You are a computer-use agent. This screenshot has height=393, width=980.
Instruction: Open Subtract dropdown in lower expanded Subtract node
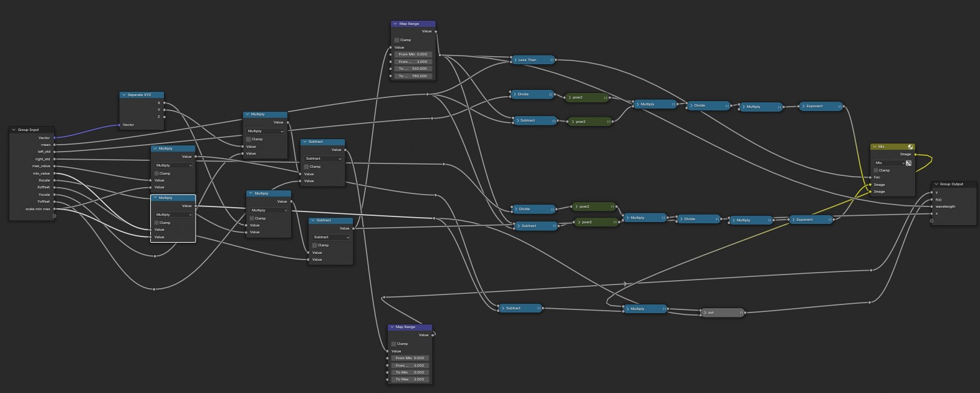(x=331, y=237)
